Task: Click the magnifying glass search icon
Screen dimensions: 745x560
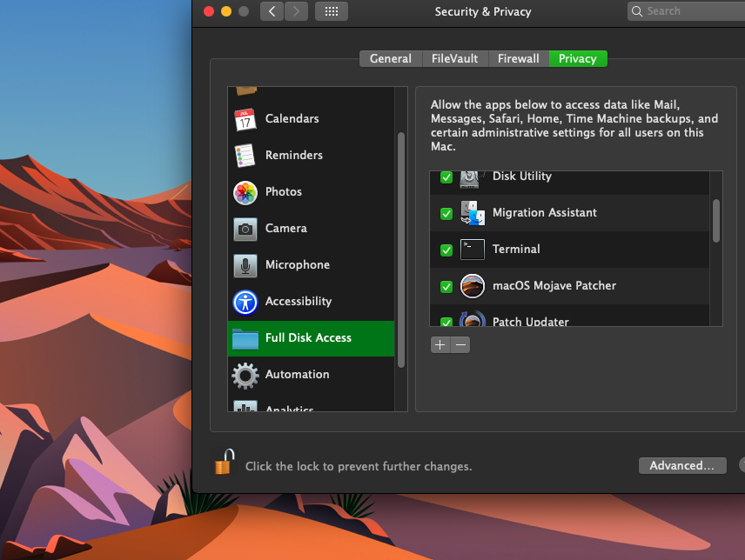Action: pos(637,11)
